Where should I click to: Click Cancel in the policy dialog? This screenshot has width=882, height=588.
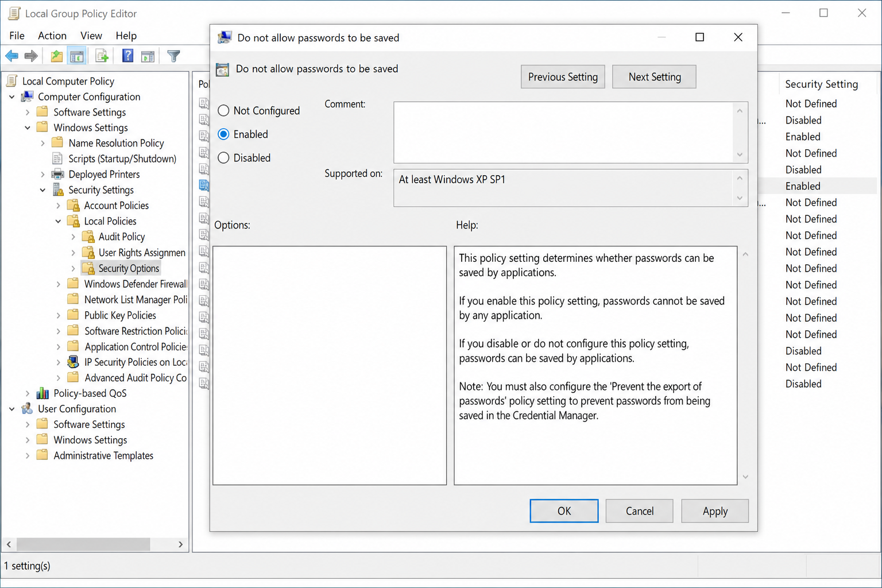[x=639, y=511]
